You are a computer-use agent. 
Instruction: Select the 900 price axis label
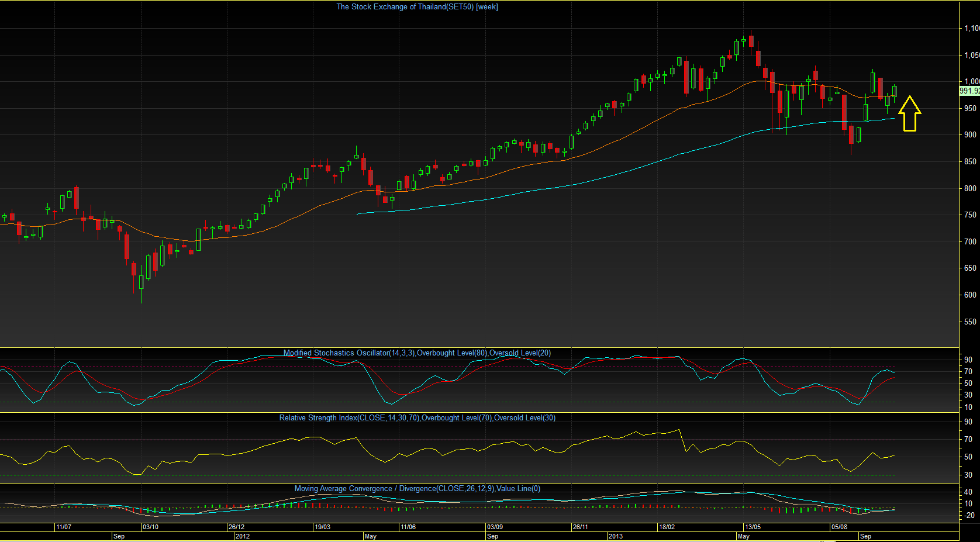[970, 134]
